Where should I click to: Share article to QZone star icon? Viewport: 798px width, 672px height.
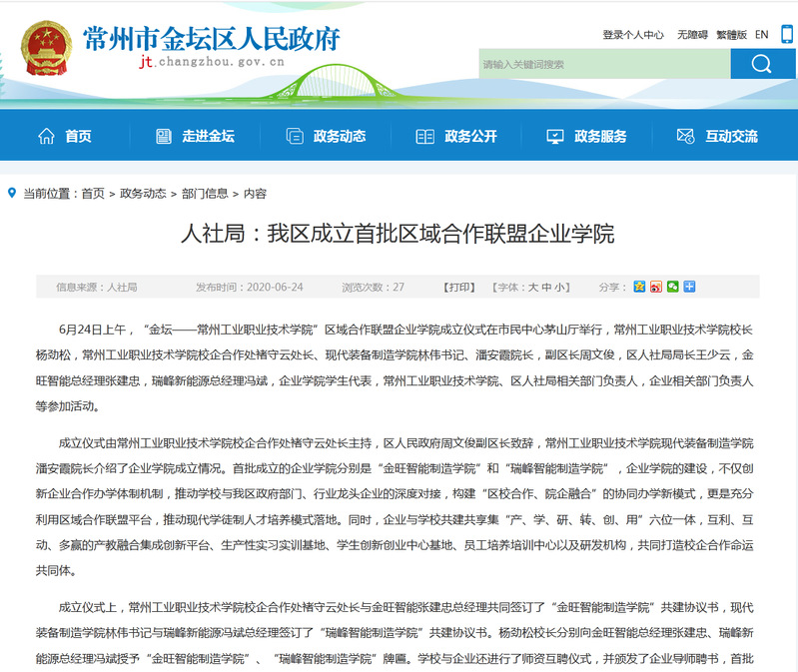[x=639, y=287]
